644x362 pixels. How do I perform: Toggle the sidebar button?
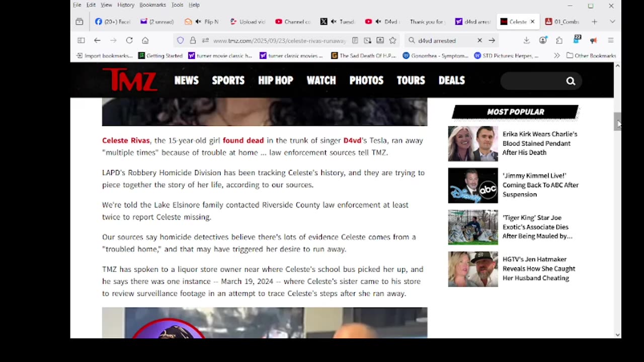click(x=81, y=40)
